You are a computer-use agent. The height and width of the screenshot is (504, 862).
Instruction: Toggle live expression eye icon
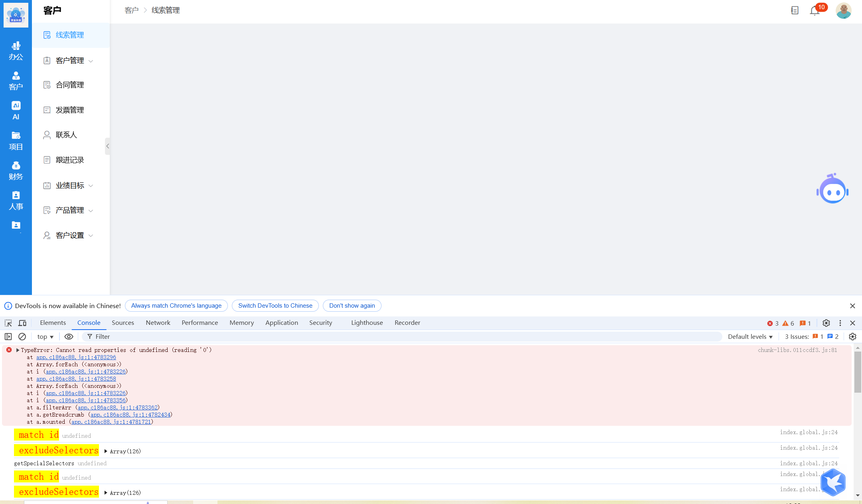[x=69, y=336]
